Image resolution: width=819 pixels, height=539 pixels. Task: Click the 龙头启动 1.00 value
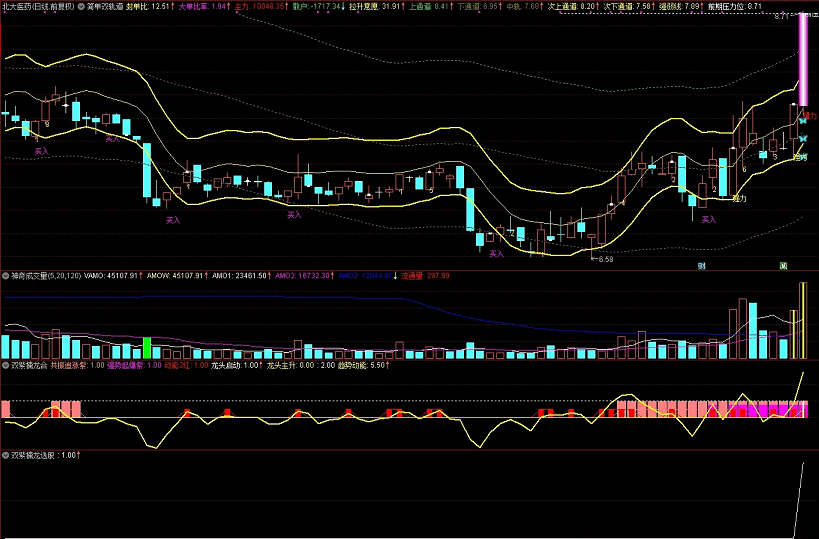click(237, 366)
